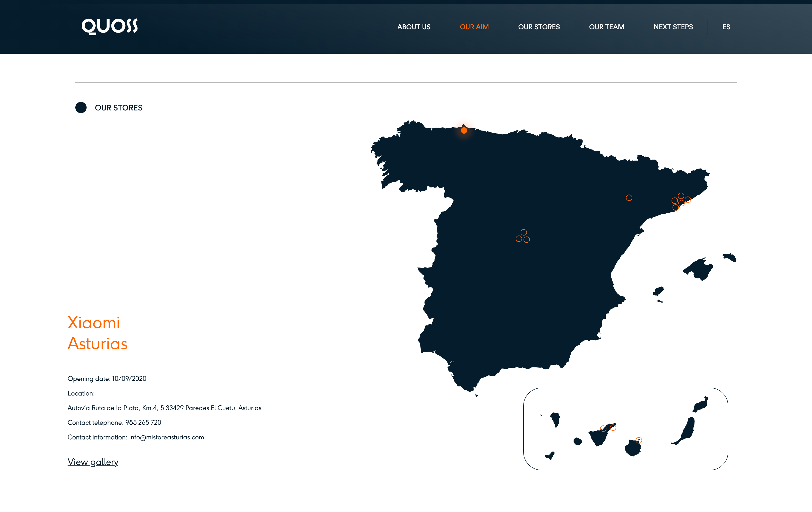
Task: Open the ABOUT US menu item
Action: pos(414,27)
